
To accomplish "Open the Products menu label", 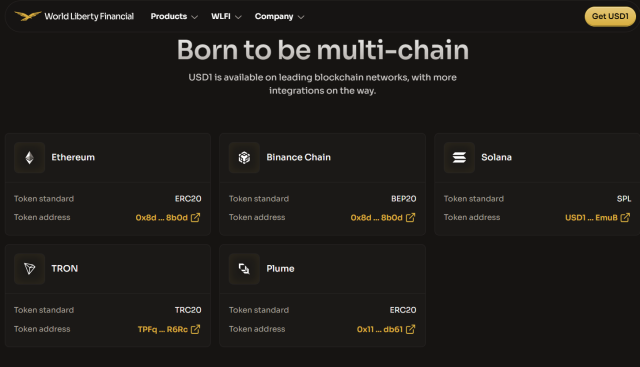I will pyautogui.click(x=169, y=16).
